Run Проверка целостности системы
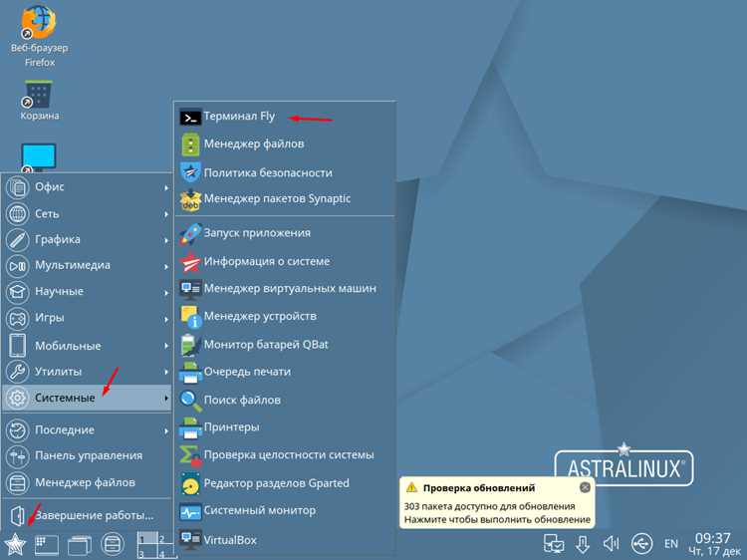Viewport: 747px width, 560px height. [286, 455]
